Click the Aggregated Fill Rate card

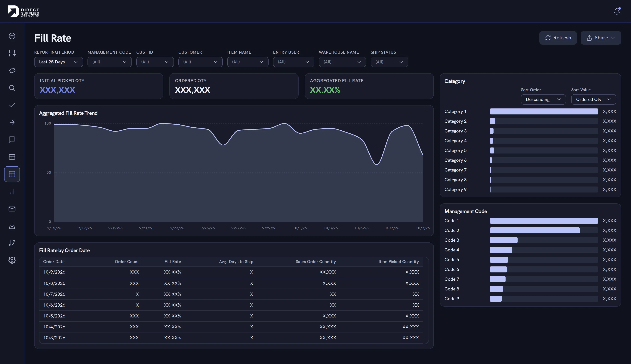pyautogui.click(x=369, y=86)
